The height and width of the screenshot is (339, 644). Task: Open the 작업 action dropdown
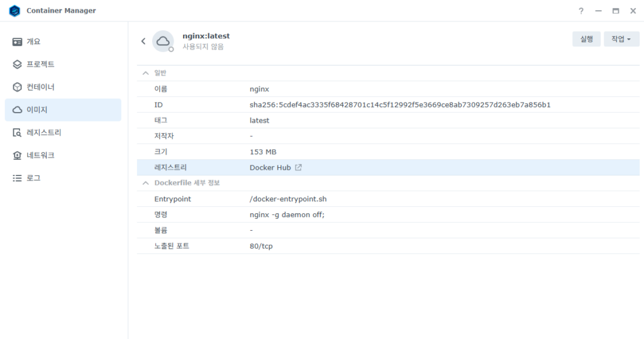coord(621,39)
